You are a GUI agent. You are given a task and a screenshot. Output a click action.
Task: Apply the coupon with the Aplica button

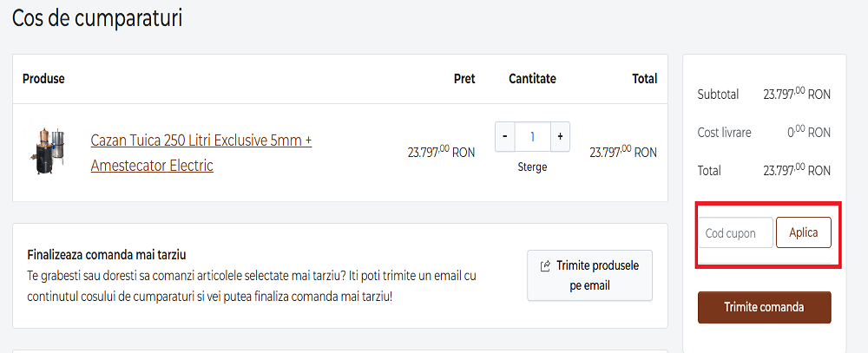pos(803,233)
